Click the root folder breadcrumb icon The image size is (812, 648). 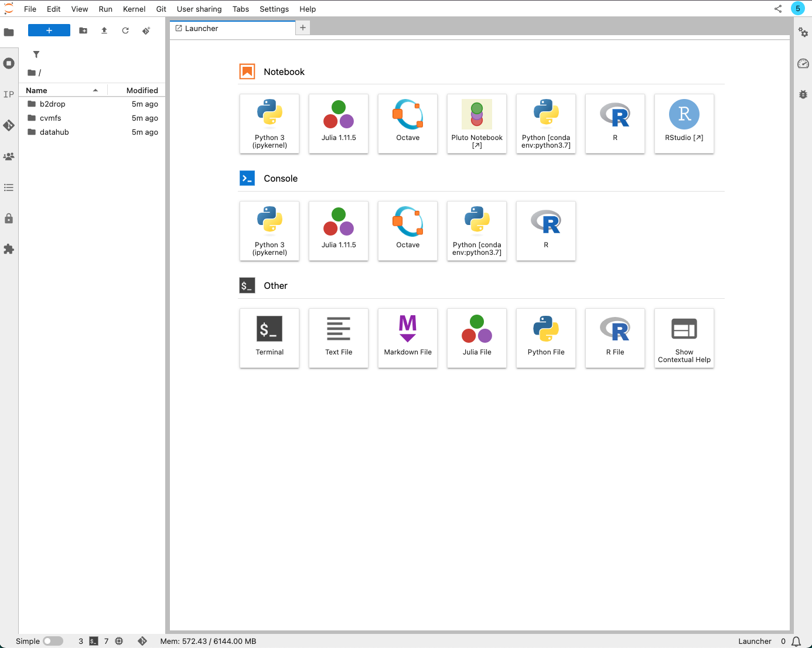32,73
